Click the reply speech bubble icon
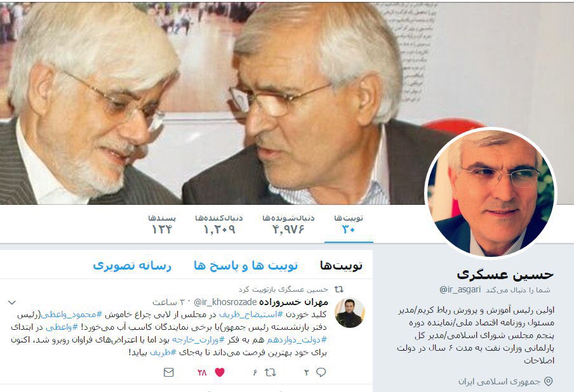This screenshot has height=392, width=574. [321, 372]
